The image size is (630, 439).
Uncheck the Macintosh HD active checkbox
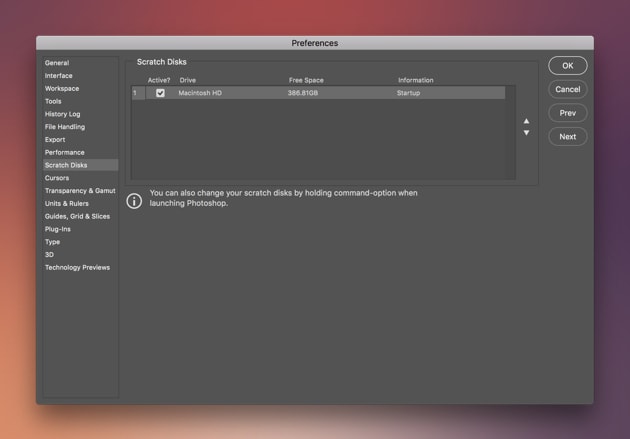pyautogui.click(x=160, y=93)
